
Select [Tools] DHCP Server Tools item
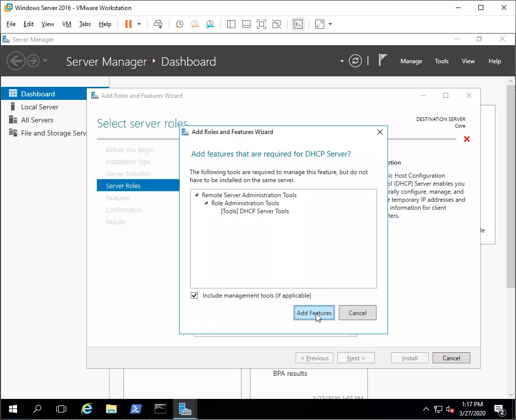coord(255,211)
